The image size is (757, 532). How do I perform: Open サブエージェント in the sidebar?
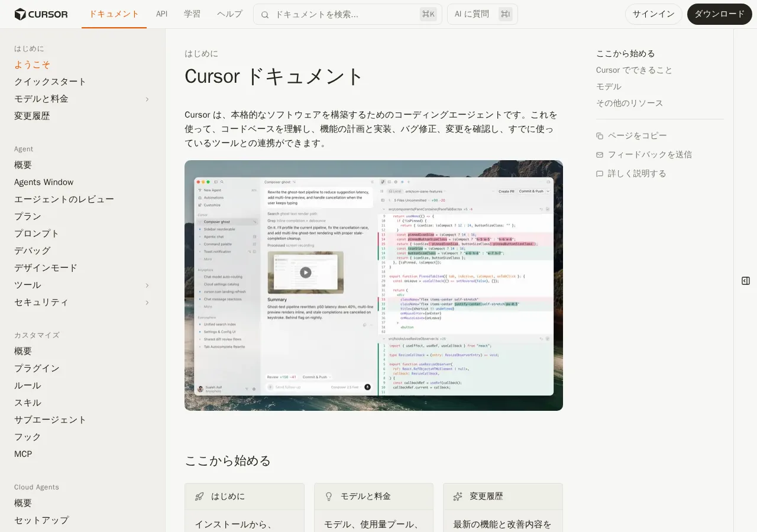[50, 420]
